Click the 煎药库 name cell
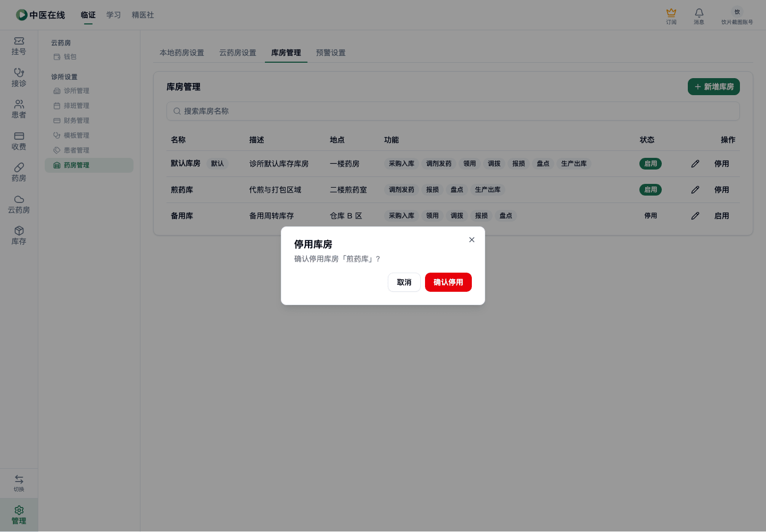 (182, 190)
